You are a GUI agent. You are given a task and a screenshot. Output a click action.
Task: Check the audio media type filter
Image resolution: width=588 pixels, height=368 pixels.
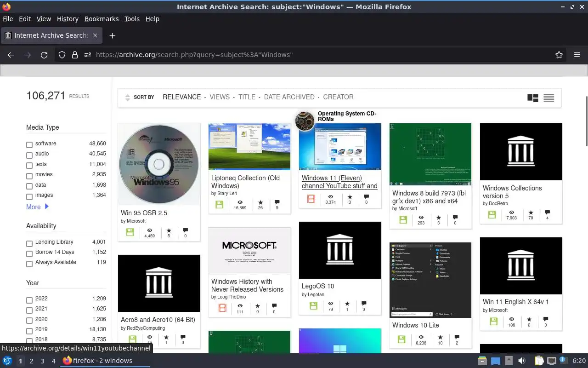click(29, 155)
